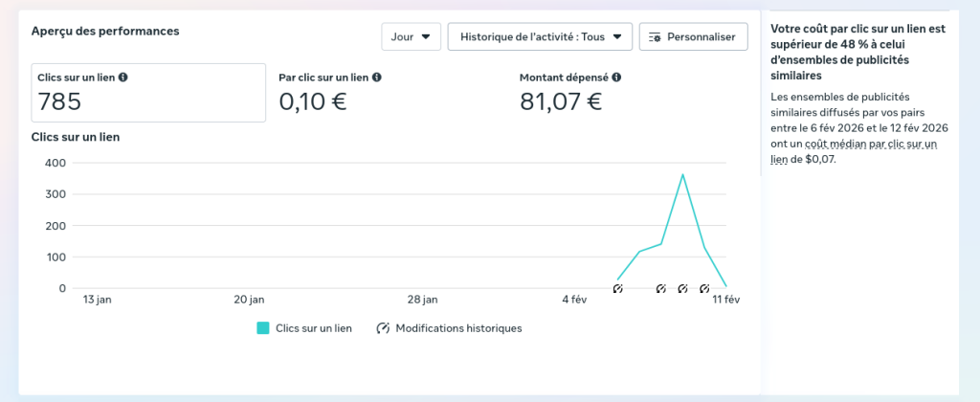Select the Montant dépensé 81,07 € metric
980x402 pixels.
[570, 93]
